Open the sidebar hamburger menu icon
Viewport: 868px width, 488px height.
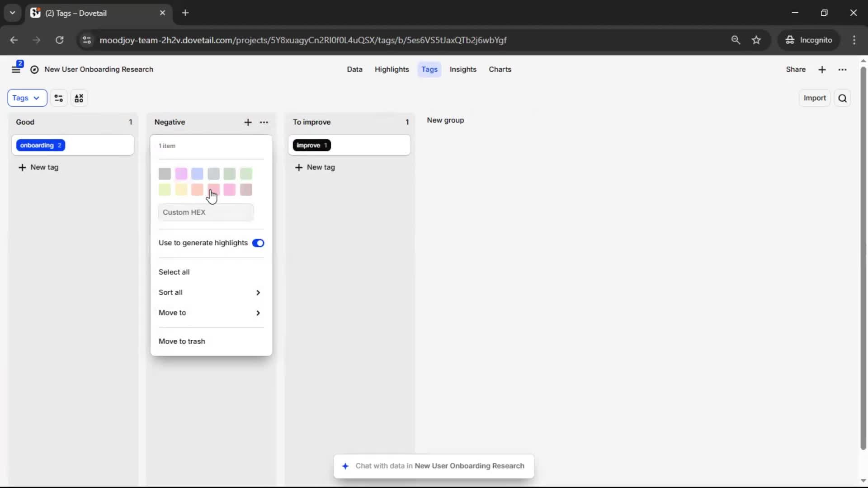coord(16,70)
